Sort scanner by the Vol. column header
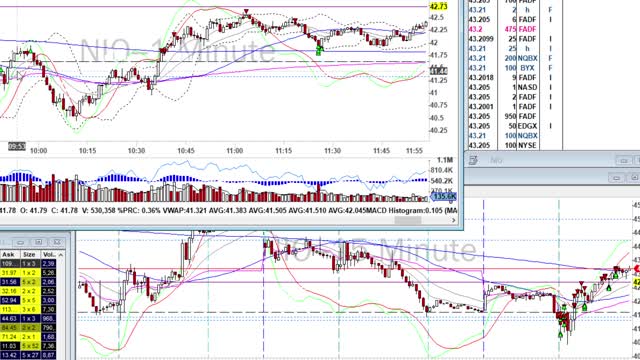The width and height of the screenshot is (640, 360). [49, 254]
